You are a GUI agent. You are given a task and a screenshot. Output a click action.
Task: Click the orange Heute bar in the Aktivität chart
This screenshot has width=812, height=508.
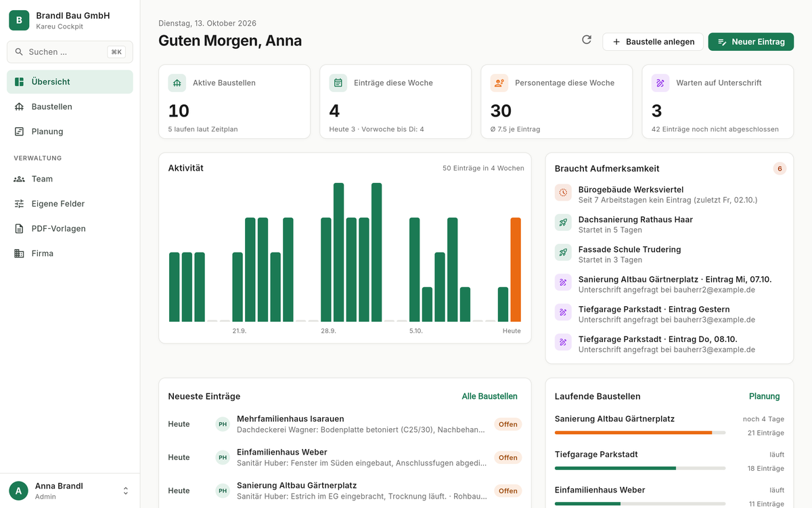point(516,270)
